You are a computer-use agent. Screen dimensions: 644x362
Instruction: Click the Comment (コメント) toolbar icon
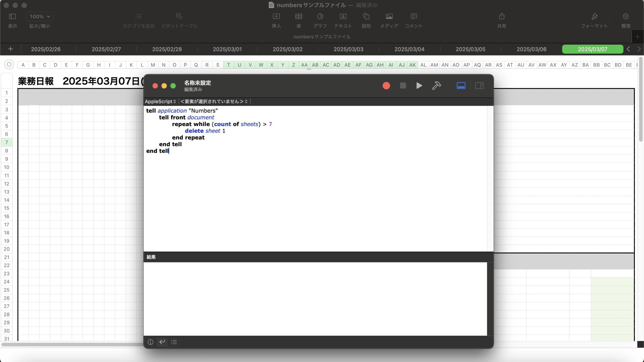pyautogui.click(x=414, y=17)
